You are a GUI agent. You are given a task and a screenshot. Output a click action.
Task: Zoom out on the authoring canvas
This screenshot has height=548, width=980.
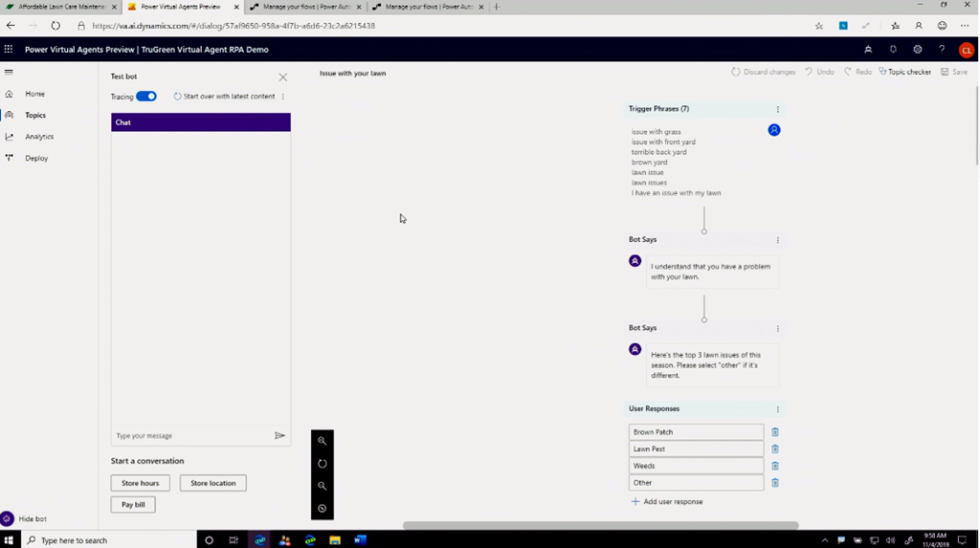[x=322, y=486]
